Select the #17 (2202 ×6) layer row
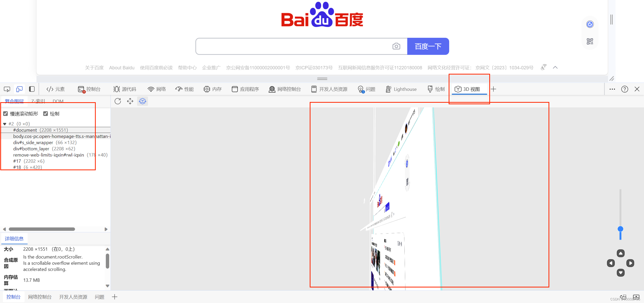Image resolution: width=644 pixels, height=303 pixels. click(x=55, y=161)
